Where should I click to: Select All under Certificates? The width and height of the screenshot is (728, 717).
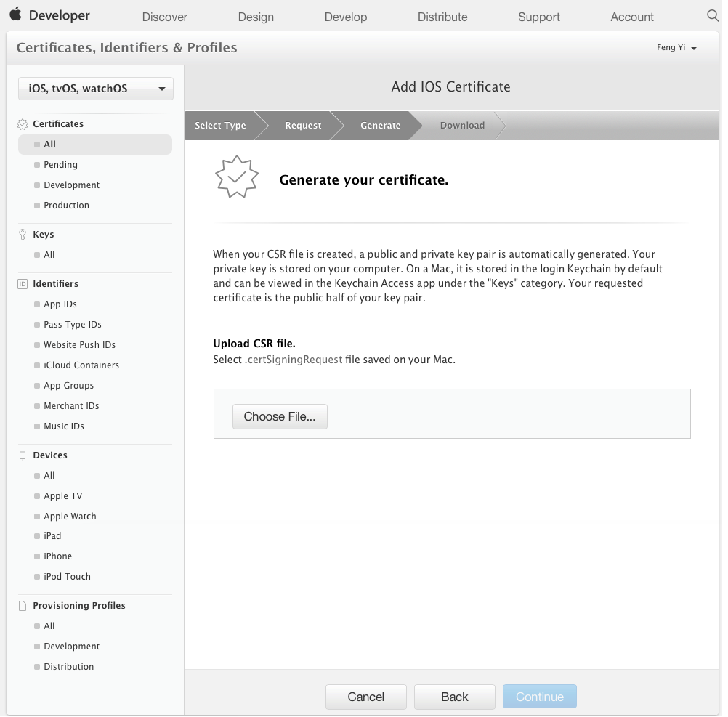coord(95,145)
